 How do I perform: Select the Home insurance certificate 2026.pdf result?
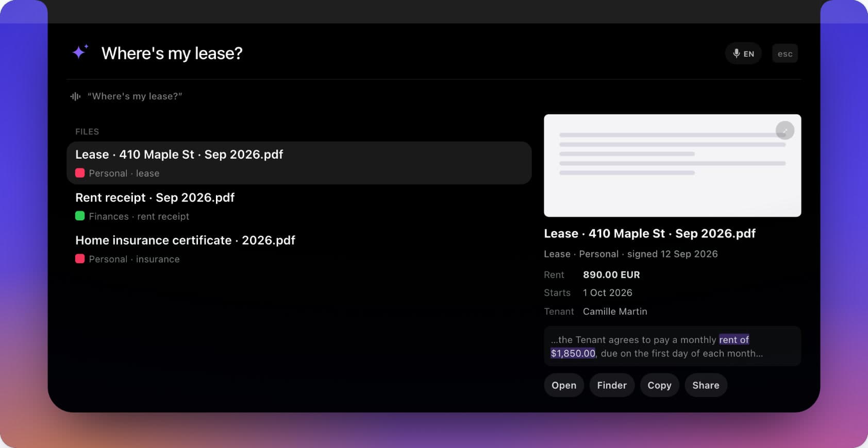[x=299, y=249]
